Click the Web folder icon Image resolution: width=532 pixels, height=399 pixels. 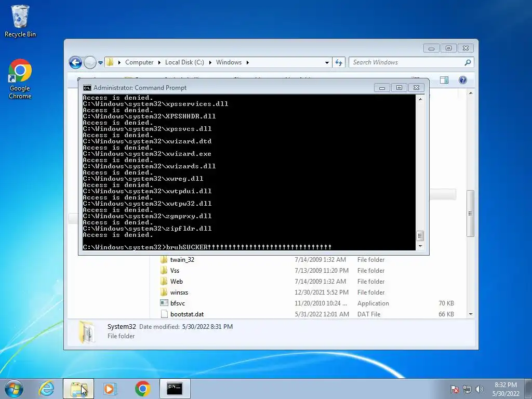164,281
